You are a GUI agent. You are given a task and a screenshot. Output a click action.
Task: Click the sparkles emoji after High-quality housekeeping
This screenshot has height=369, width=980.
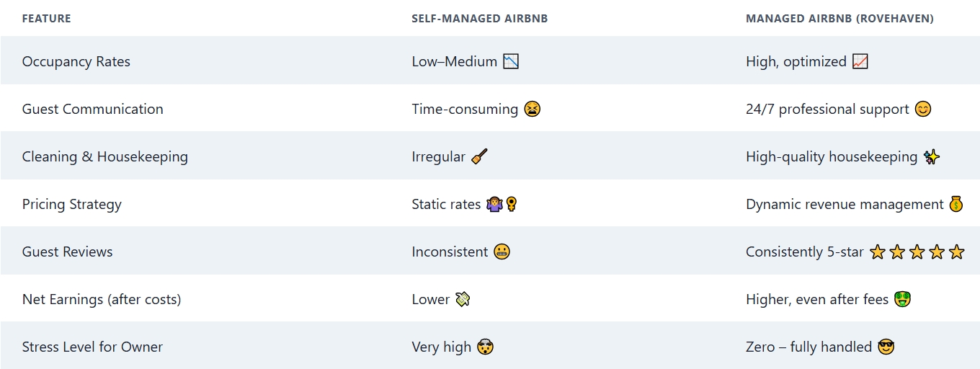(x=932, y=156)
